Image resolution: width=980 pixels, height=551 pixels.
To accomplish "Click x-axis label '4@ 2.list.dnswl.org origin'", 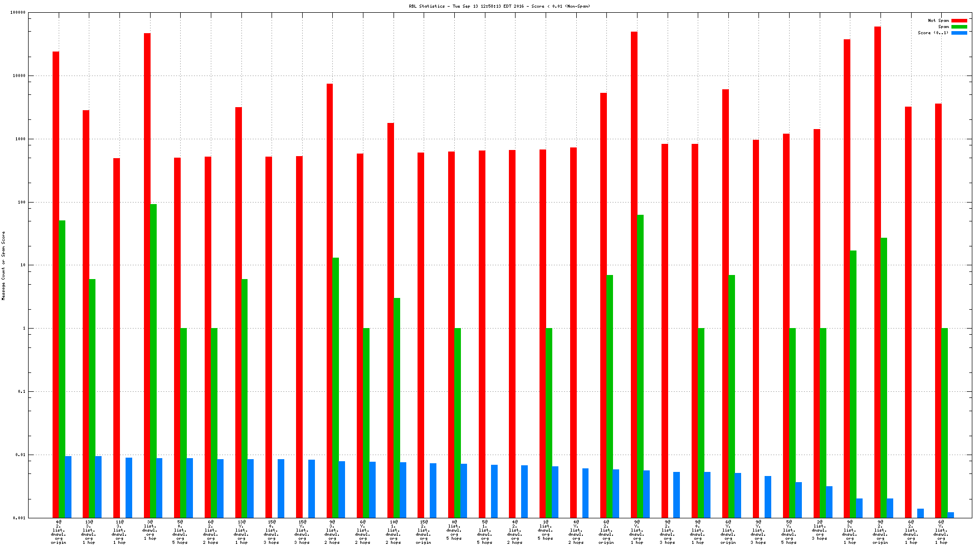I will [x=58, y=532].
